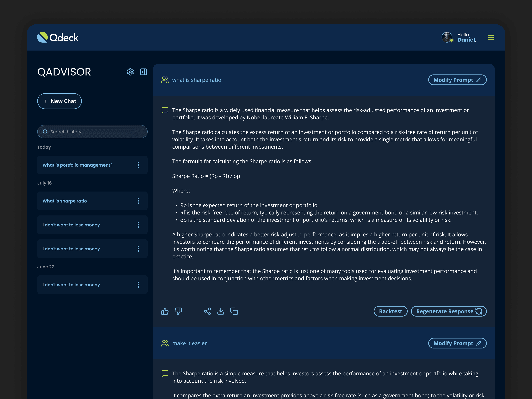Open QAdvisor settings gear icon

(130, 72)
